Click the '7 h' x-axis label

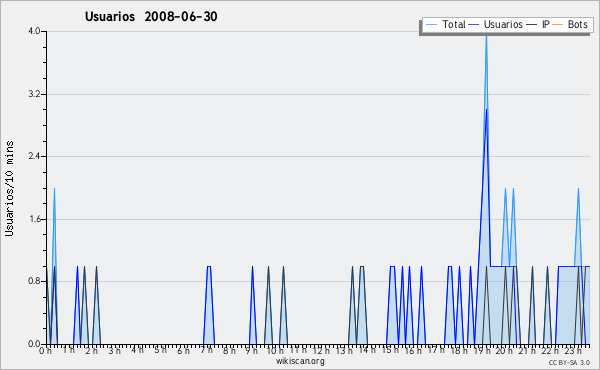point(206,350)
